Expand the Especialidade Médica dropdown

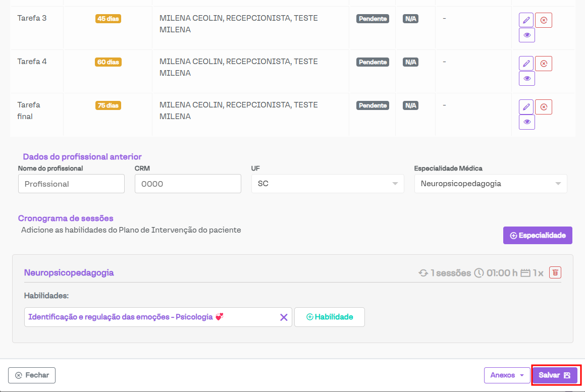(490, 184)
